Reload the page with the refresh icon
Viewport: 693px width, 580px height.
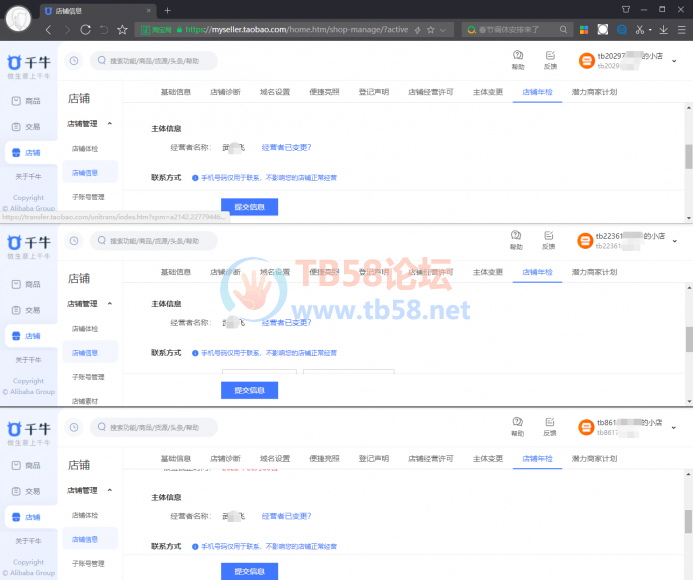pos(86,30)
